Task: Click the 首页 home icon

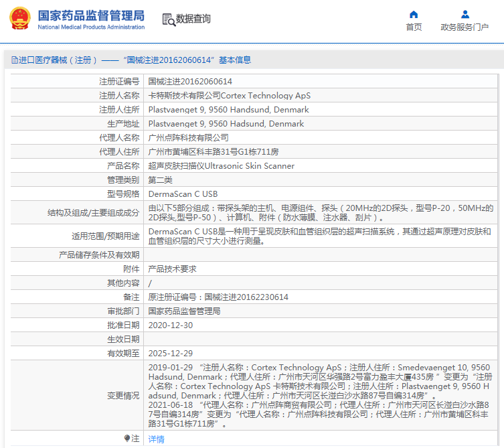Action: pyautogui.click(x=414, y=15)
